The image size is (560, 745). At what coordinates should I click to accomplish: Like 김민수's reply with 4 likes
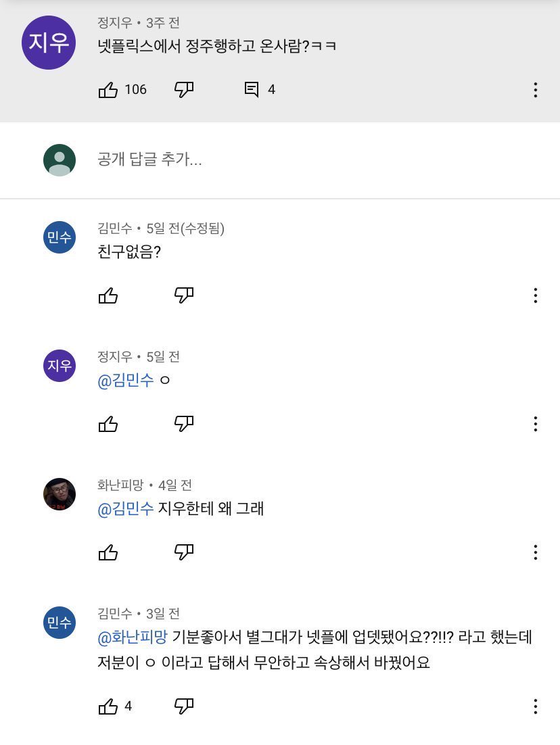coord(108,706)
